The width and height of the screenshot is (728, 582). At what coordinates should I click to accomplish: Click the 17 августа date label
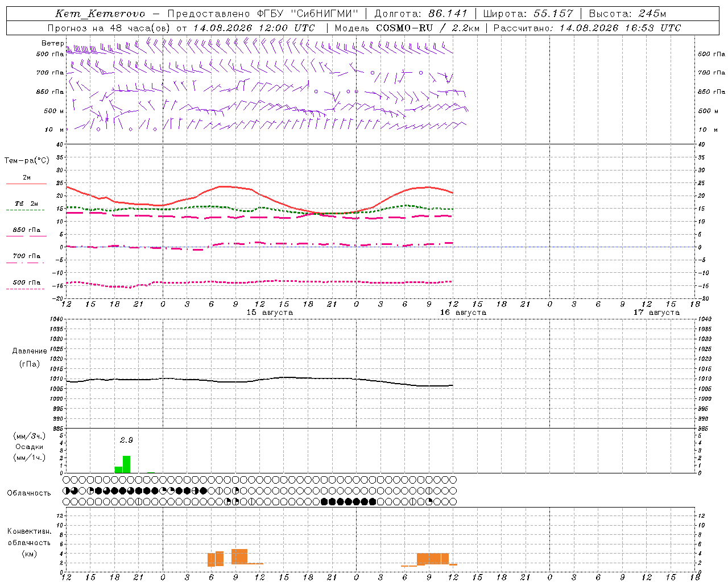point(656,313)
